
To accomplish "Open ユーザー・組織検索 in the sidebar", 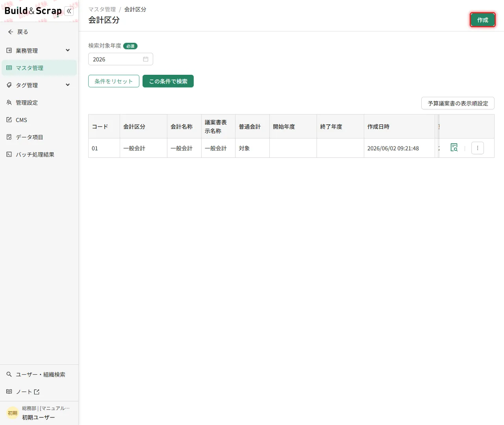I will click(39, 374).
